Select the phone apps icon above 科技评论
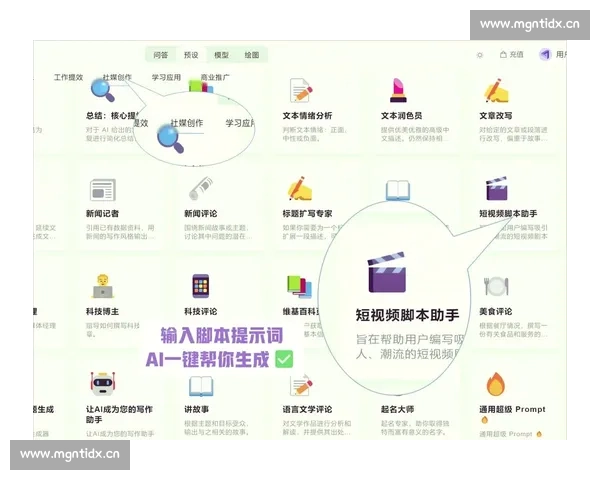 (x=201, y=286)
